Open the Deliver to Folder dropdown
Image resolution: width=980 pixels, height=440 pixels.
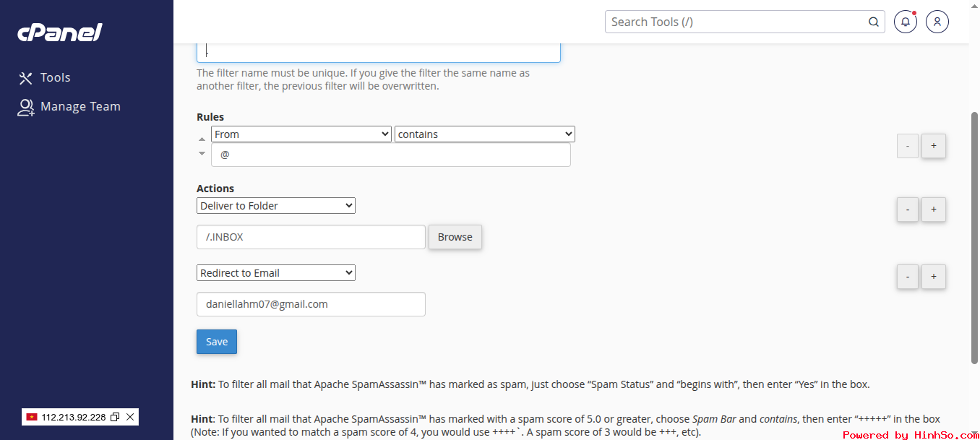[x=276, y=206]
